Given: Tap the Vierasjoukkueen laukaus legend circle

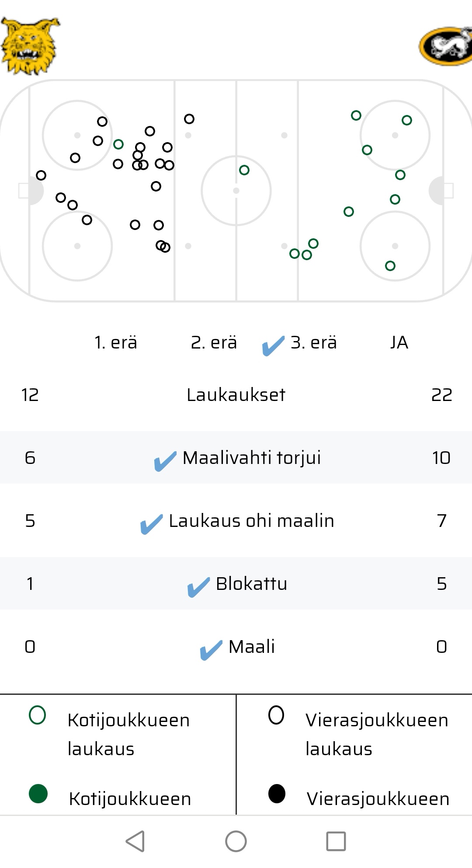Looking at the screenshot, I should 276,715.
